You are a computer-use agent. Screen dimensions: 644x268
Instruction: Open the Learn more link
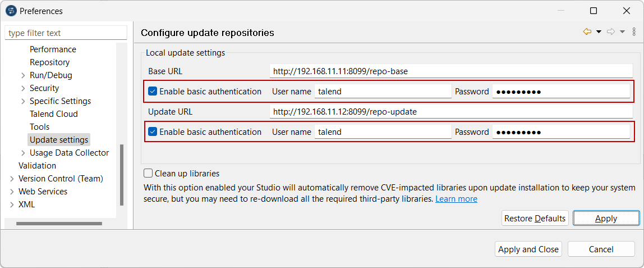click(456, 199)
